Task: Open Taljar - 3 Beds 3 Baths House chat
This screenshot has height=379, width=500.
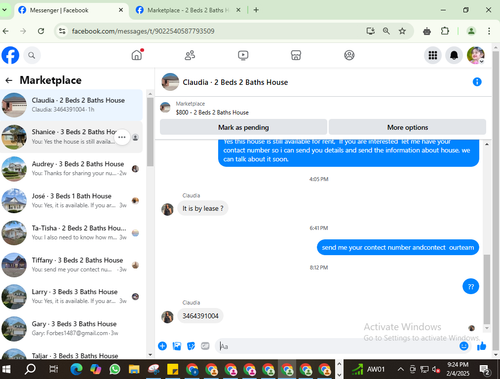Action: [x=71, y=353]
